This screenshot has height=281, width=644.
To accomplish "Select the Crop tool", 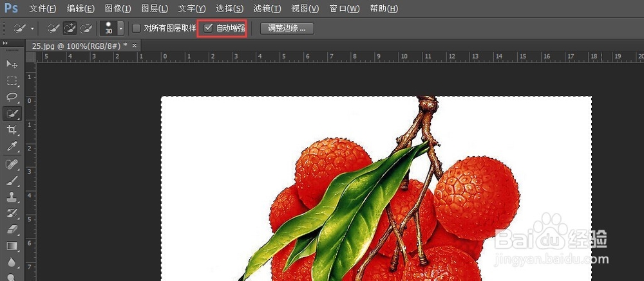I will click(12, 130).
